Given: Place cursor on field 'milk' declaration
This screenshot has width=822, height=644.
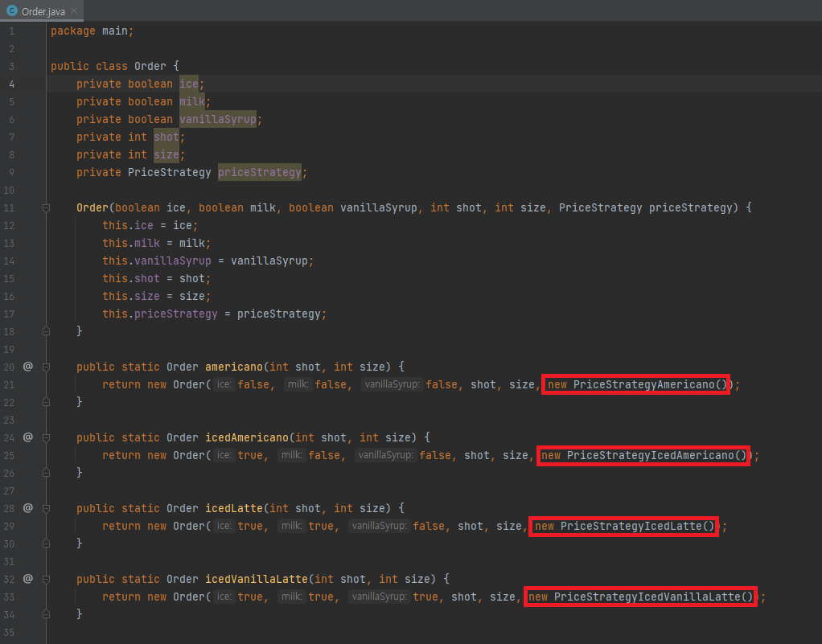Looking at the screenshot, I should 192,101.
